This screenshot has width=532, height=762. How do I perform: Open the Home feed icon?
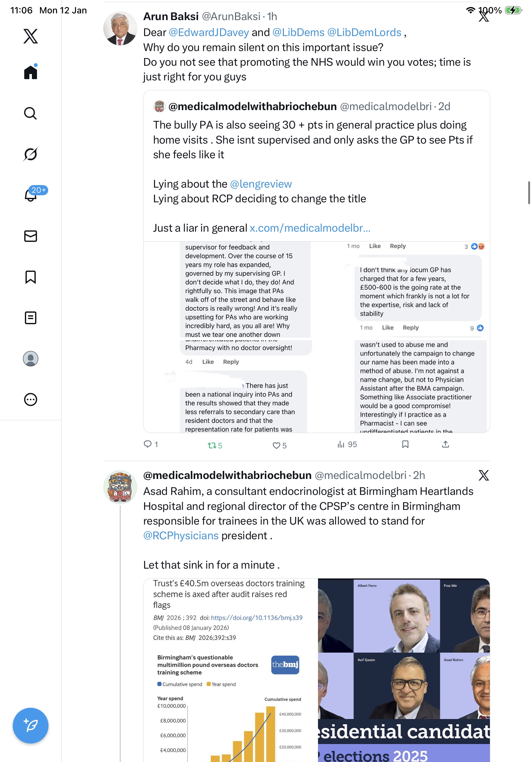(x=31, y=72)
